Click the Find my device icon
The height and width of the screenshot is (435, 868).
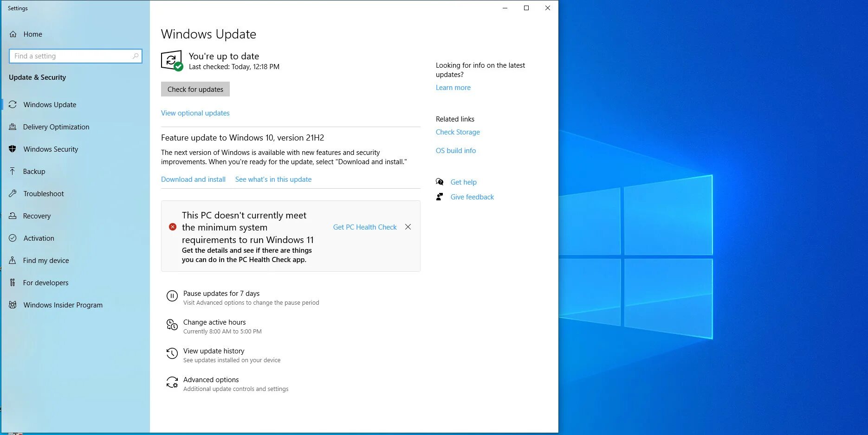coord(13,261)
